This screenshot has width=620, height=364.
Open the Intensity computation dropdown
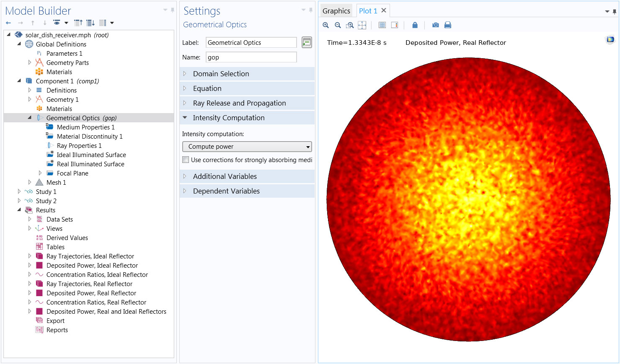tap(247, 147)
